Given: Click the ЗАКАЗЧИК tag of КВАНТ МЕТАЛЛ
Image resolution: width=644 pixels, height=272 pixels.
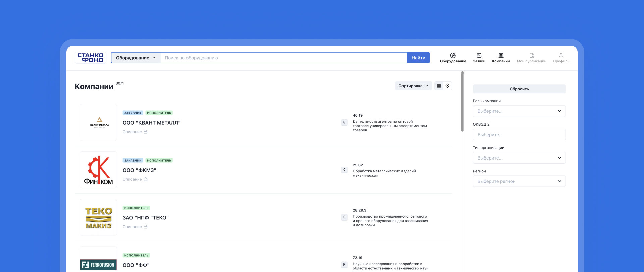Looking at the screenshot, I should (x=133, y=113).
